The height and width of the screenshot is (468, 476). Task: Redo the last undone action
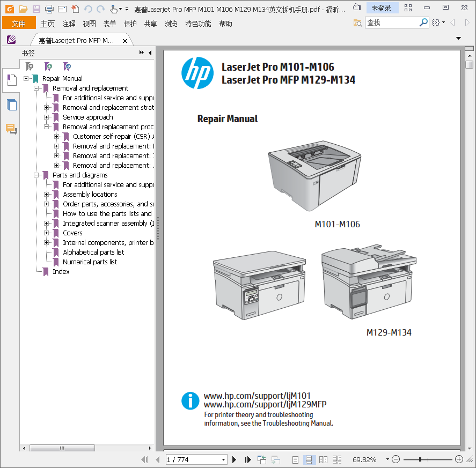pyautogui.click(x=101, y=9)
